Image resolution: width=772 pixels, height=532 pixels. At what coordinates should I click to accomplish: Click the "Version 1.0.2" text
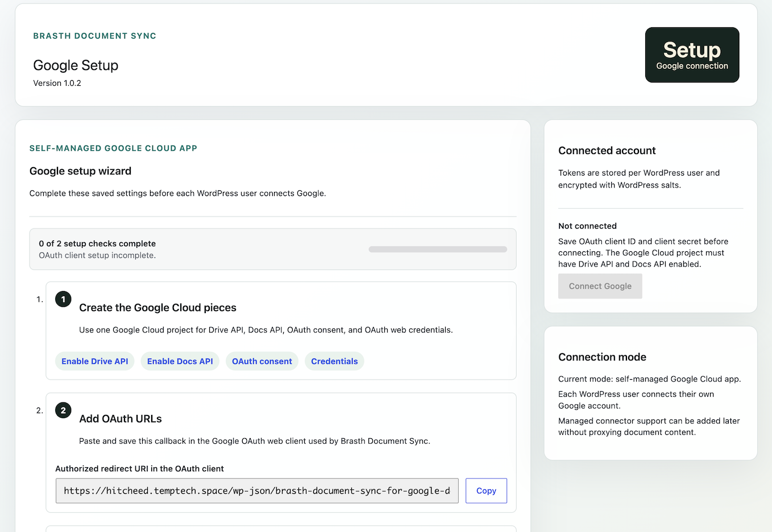point(57,83)
